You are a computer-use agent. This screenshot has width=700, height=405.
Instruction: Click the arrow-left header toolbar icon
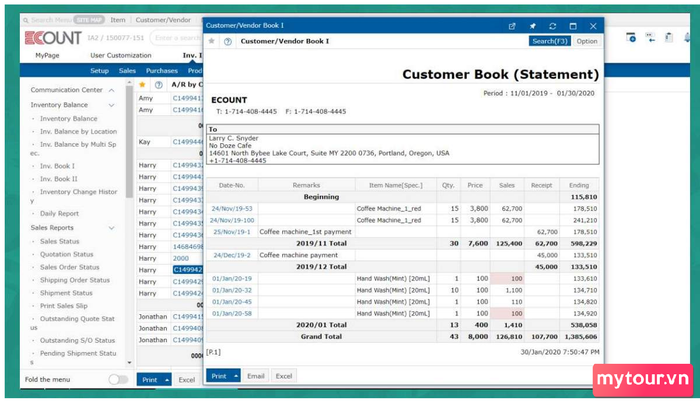click(650, 38)
